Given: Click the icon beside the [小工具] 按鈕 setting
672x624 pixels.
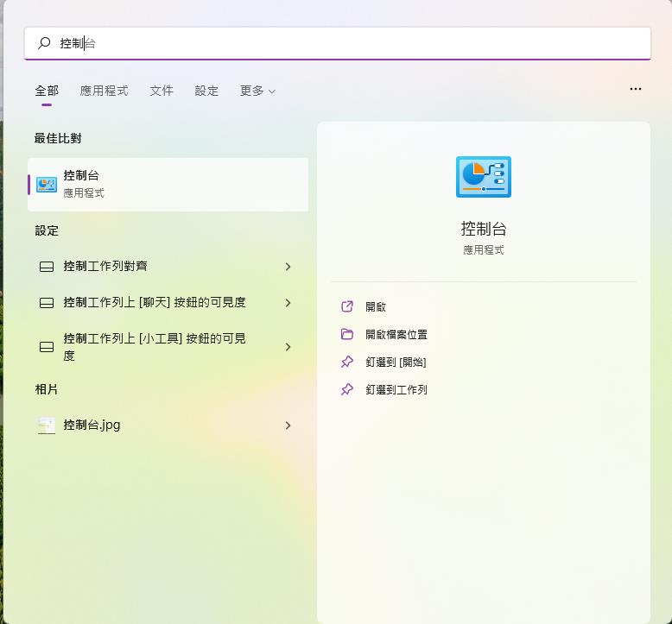Looking at the screenshot, I should (x=47, y=347).
